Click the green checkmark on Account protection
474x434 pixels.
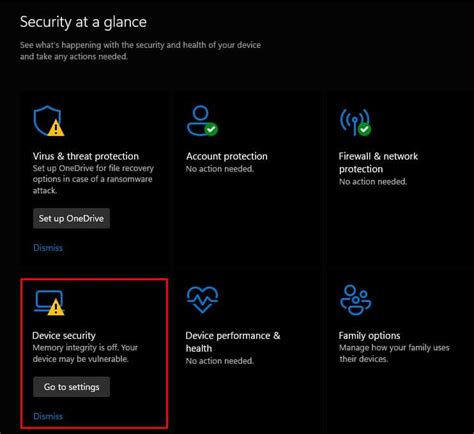[211, 129]
